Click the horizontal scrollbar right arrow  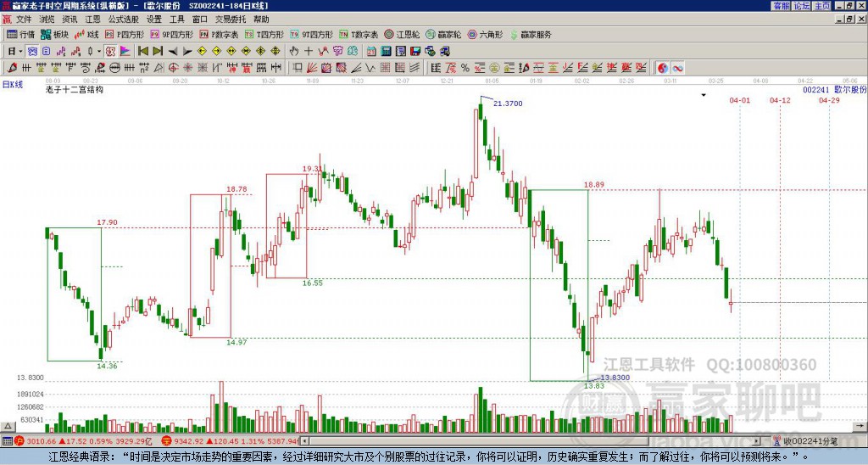click(757, 441)
